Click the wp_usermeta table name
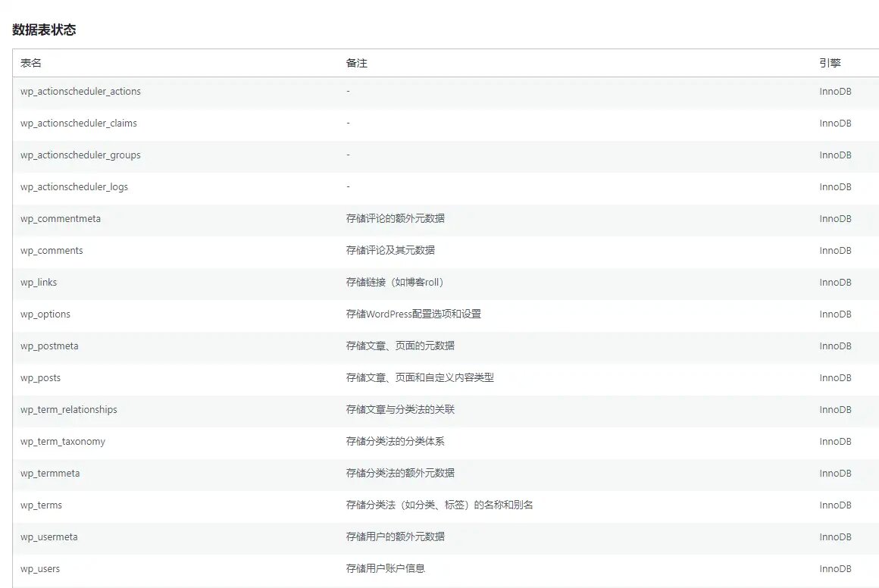 (x=48, y=536)
